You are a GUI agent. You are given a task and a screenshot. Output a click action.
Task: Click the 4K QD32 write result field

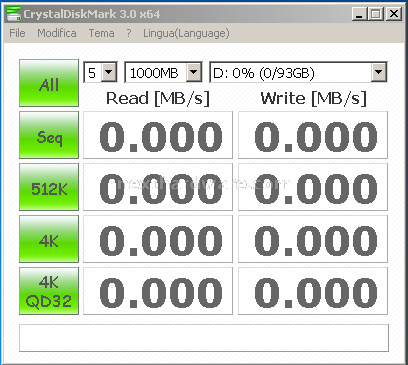313,291
